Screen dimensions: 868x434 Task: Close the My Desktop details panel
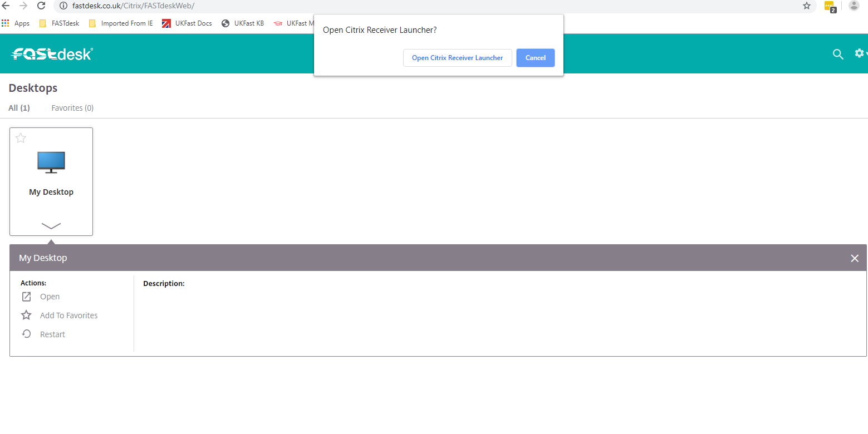[855, 258]
